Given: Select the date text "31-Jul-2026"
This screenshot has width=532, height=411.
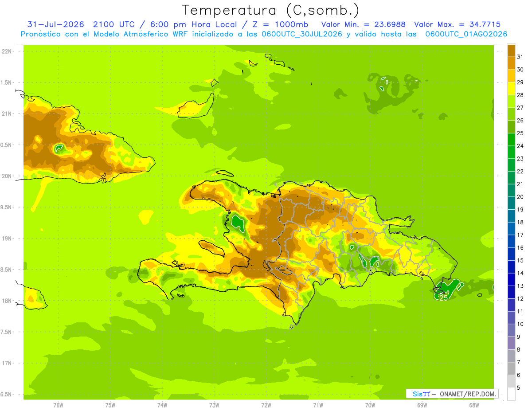Looking at the screenshot, I should coord(55,24).
